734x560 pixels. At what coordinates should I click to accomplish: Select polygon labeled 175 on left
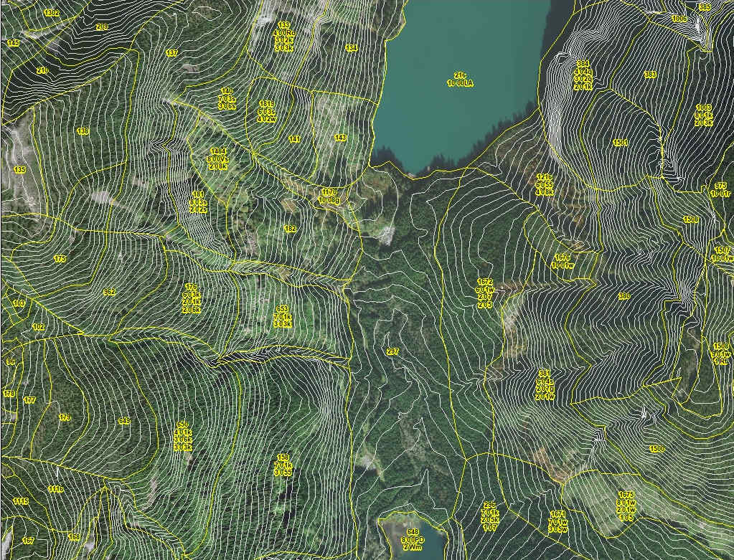[60, 259]
